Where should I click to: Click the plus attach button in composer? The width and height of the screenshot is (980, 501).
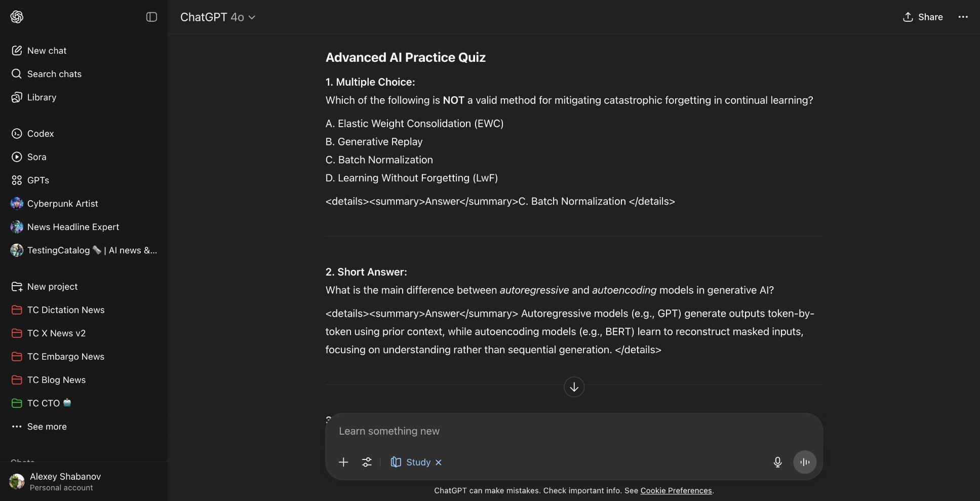[343, 462]
